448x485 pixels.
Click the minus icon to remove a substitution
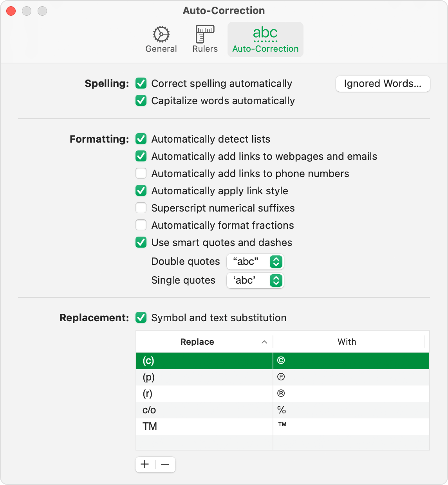166,464
